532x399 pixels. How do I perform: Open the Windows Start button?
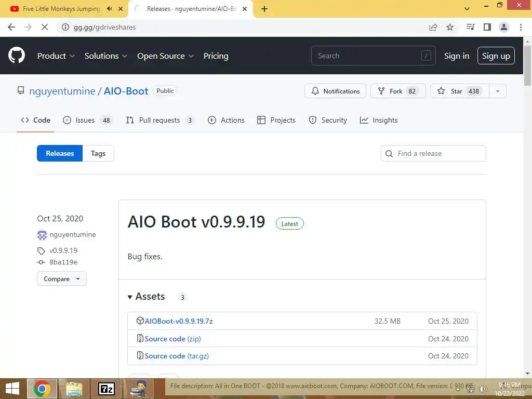(x=12, y=389)
